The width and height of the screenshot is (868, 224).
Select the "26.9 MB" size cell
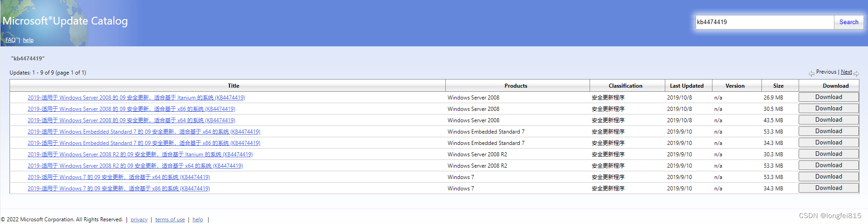coord(773,98)
